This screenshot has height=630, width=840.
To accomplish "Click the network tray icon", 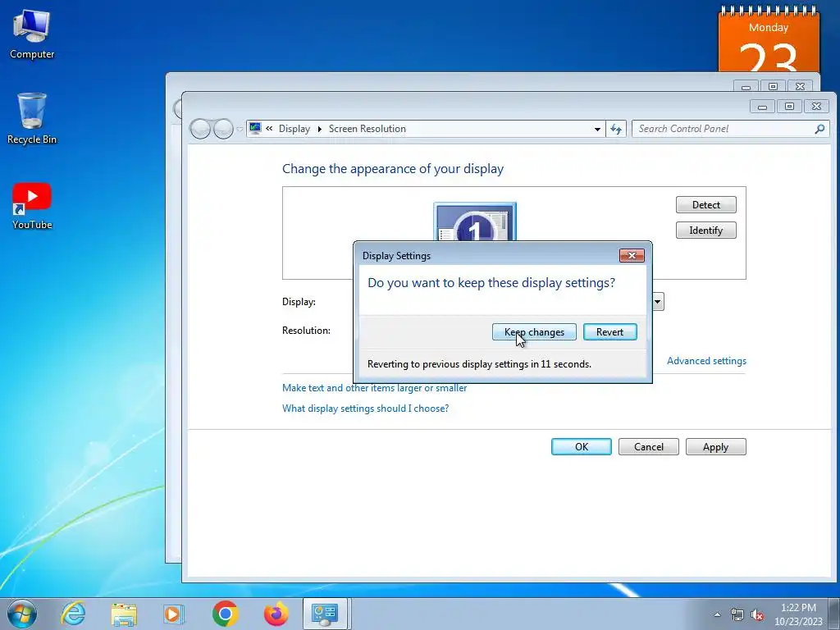I will coord(737,614).
